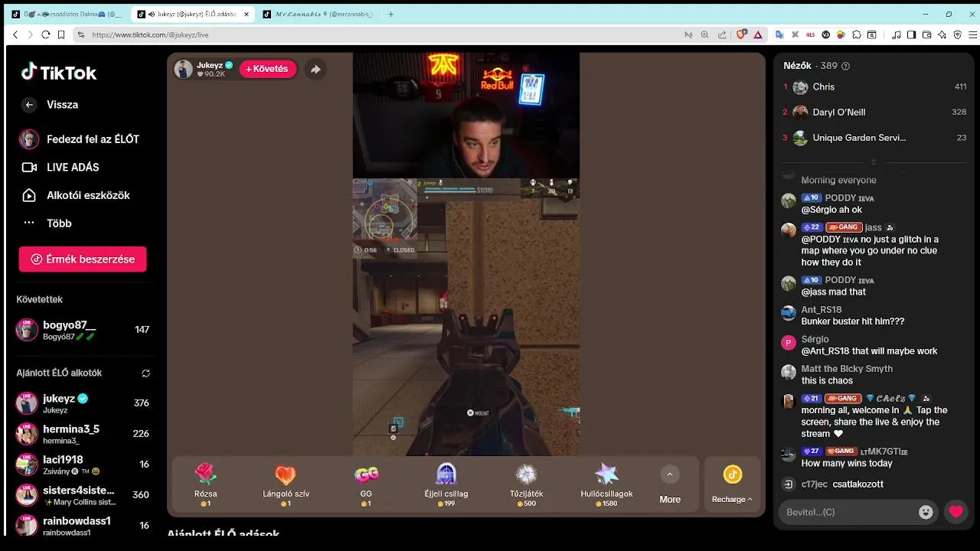The image size is (980, 551).
Task: Open sisters4siste... recommended live creator
Action: pyautogui.click(x=83, y=495)
